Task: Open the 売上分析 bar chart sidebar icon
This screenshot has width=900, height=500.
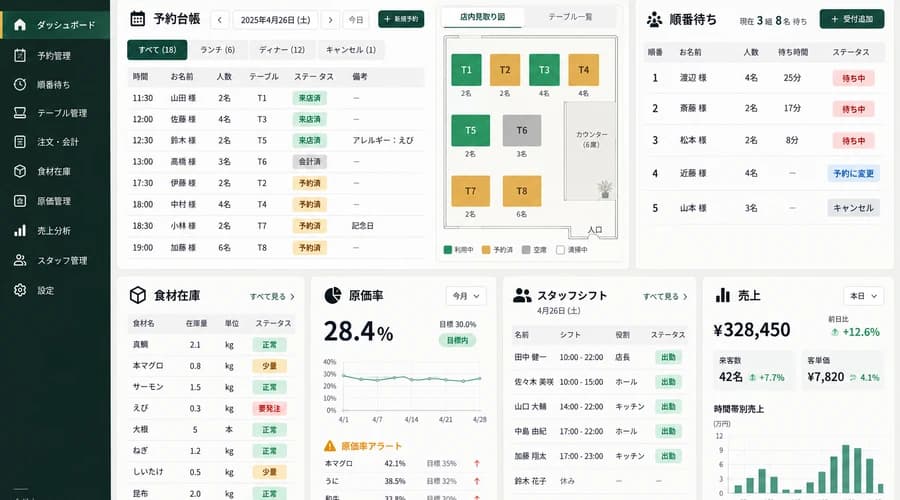Action: (x=20, y=230)
